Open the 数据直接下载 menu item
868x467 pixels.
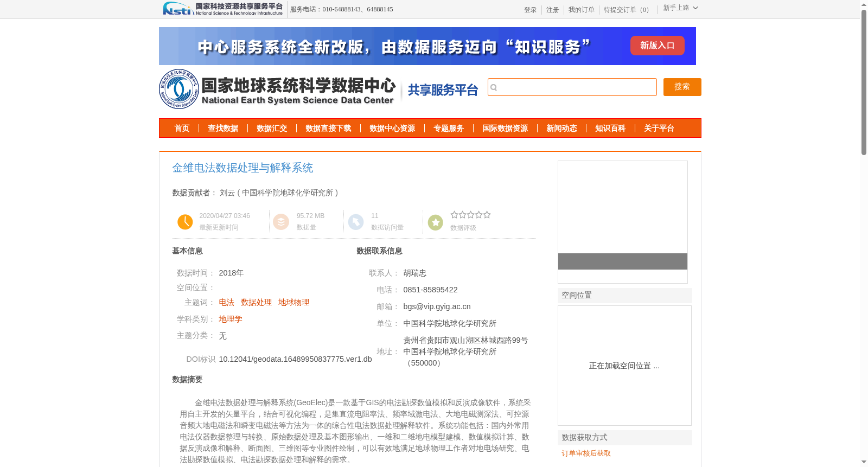328,129
